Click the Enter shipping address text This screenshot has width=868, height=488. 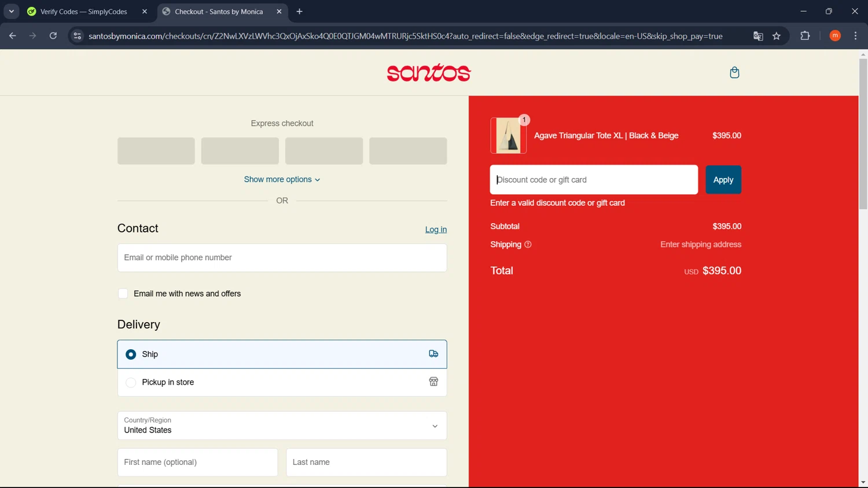(x=701, y=245)
